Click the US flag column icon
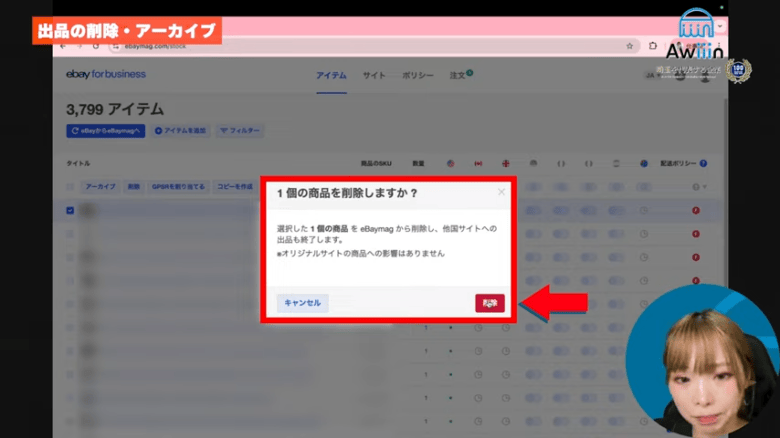The height and width of the screenshot is (438, 780). tap(450, 163)
